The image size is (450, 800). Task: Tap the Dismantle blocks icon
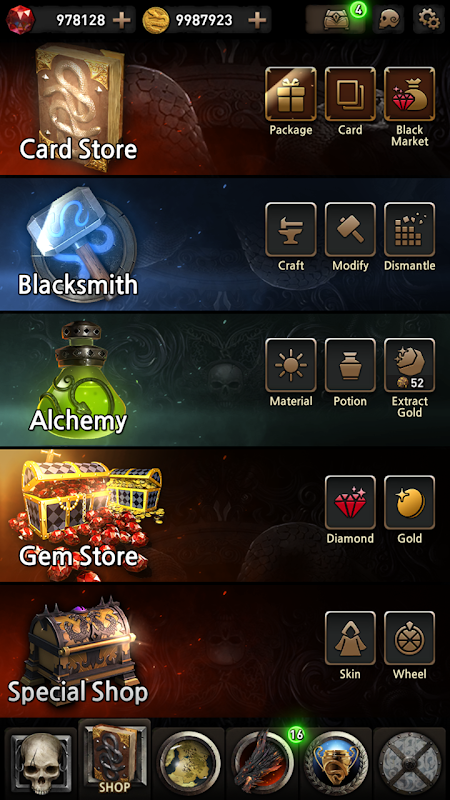[409, 229]
